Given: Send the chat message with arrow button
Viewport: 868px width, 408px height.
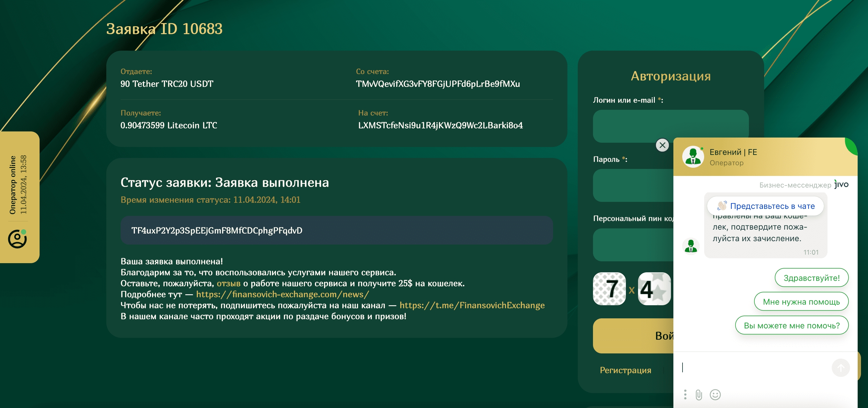Looking at the screenshot, I should coord(841,367).
